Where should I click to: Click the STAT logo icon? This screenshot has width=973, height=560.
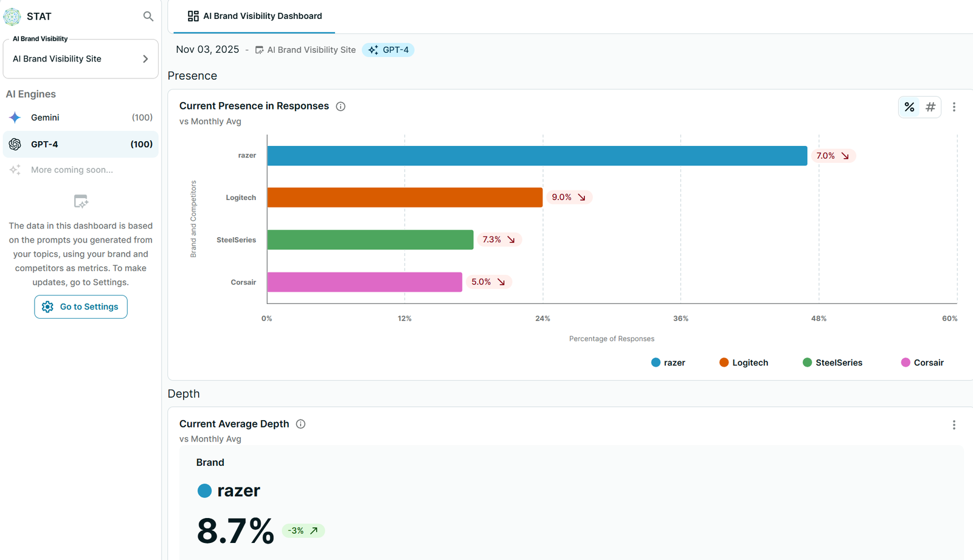[x=12, y=16]
